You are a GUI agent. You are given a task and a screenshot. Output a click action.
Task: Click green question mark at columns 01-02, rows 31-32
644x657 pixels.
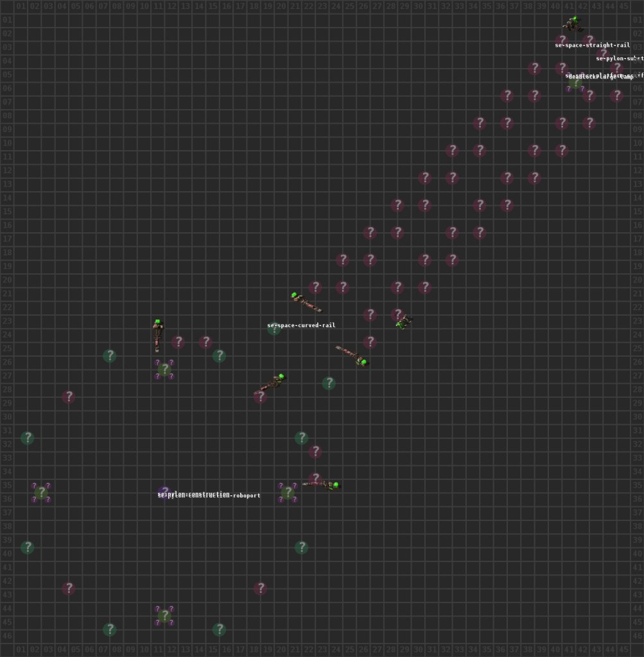click(28, 438)
